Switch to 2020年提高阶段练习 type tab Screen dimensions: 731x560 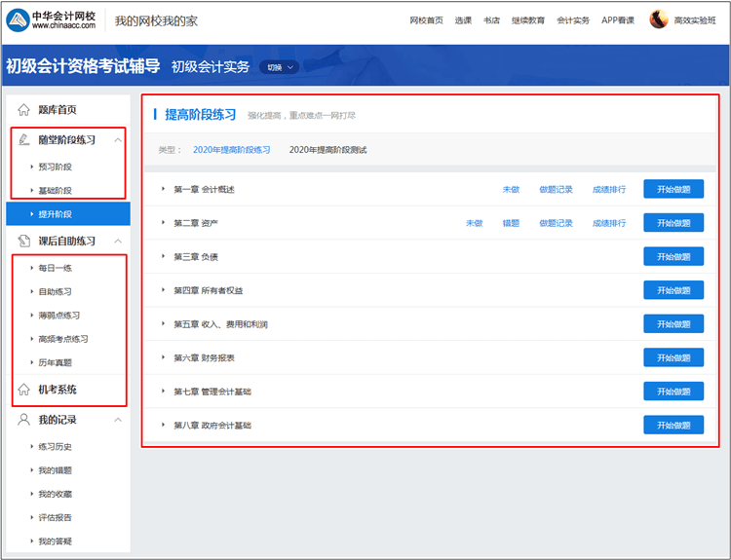pyautogui.click(x=231, y=150)
